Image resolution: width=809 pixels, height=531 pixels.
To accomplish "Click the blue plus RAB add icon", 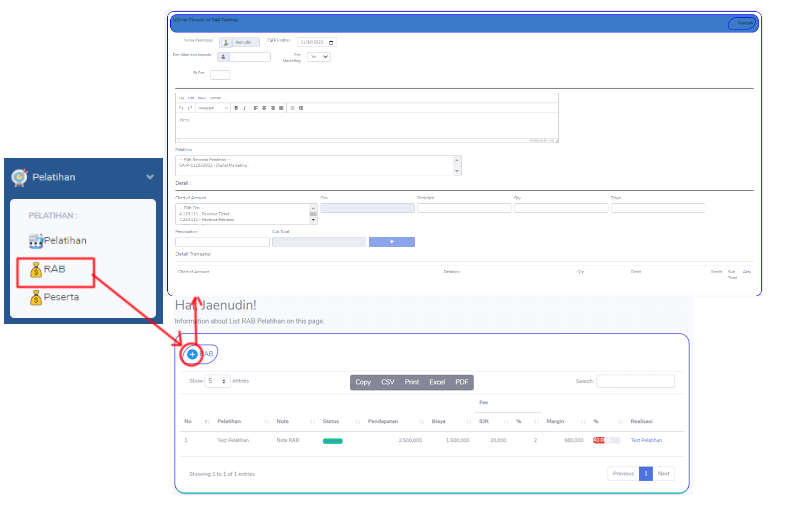I will (192, 354).
